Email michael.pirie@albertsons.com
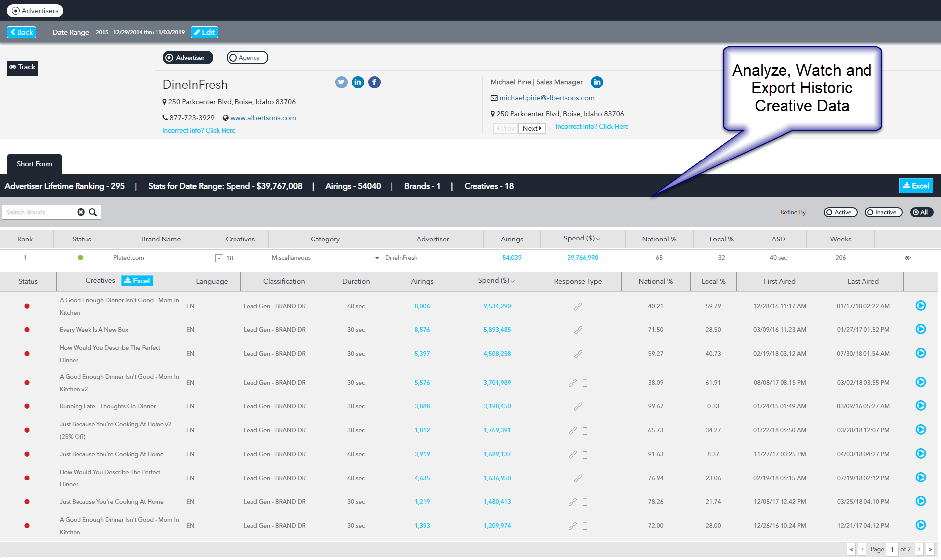941x560 pixels. (547, 98)
